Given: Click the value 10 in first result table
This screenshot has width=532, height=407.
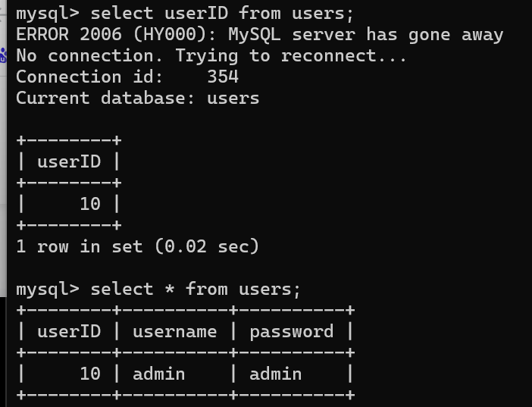Looking at the screenshot, I should (89, 205).
